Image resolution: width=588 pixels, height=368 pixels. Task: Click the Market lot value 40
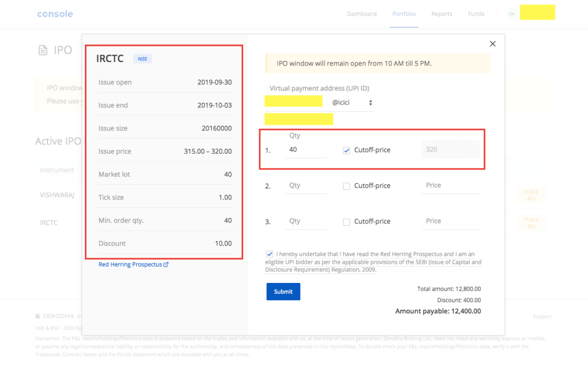click(228, 174)
